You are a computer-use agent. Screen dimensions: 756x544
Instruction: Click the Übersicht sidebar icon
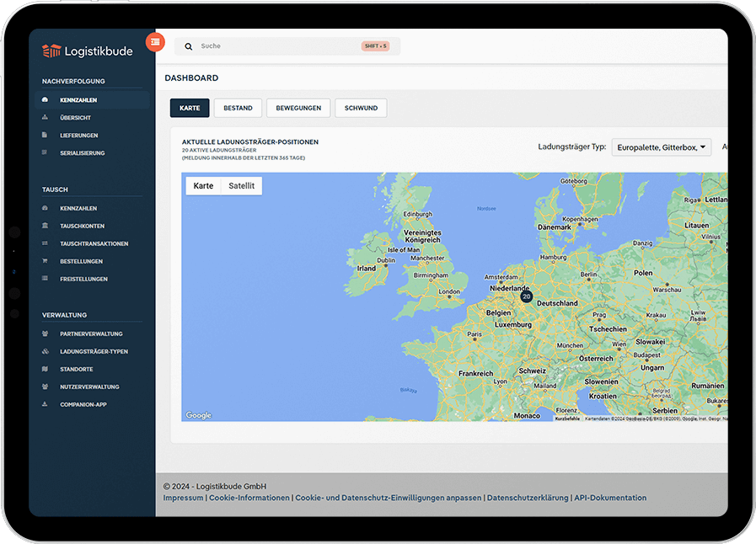coord(45,117)
